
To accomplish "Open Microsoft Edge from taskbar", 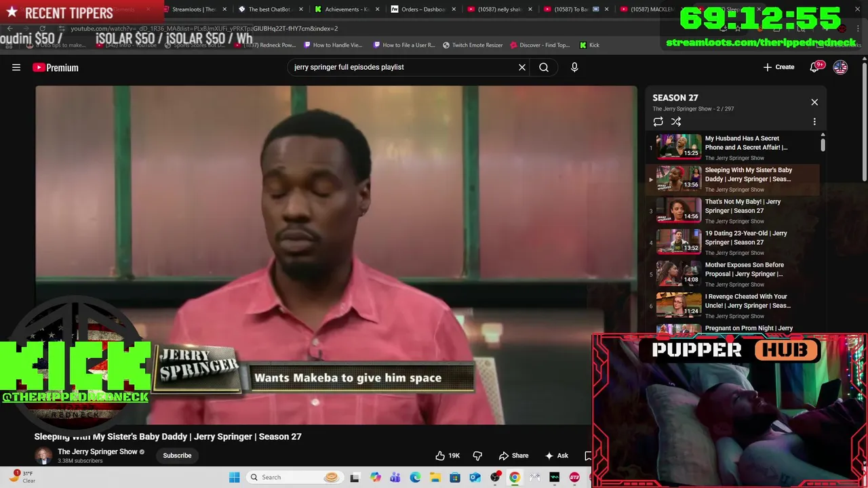I will (x=415, y=477).
